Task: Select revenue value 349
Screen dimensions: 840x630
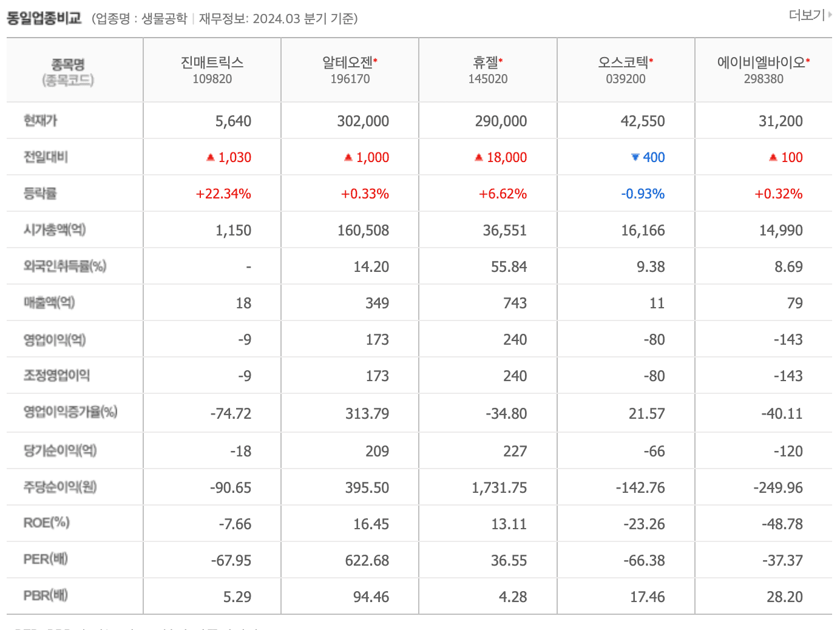Action: [x=377, y=303]
